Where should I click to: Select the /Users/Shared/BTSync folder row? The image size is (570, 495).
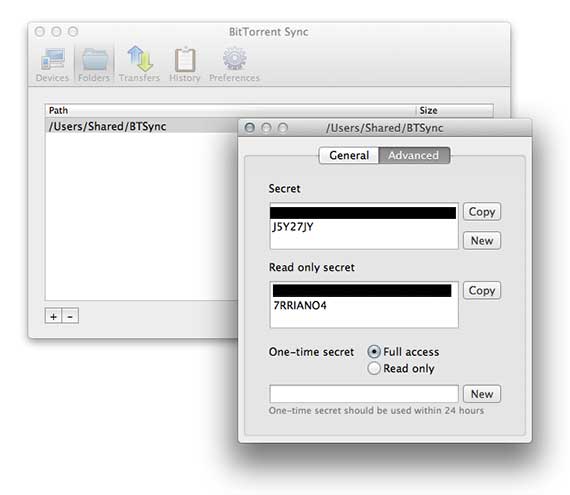(141, 126)
